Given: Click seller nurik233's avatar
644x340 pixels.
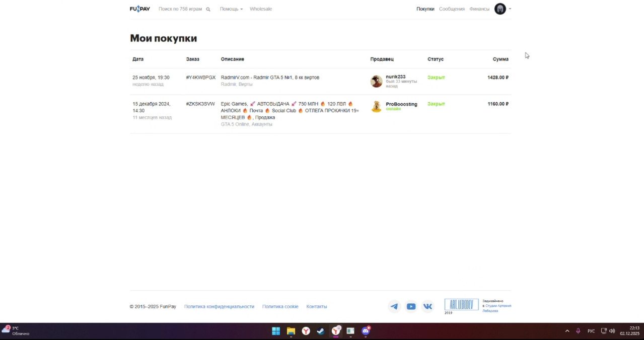Looking at the screenshot, I should pos(376,81).
